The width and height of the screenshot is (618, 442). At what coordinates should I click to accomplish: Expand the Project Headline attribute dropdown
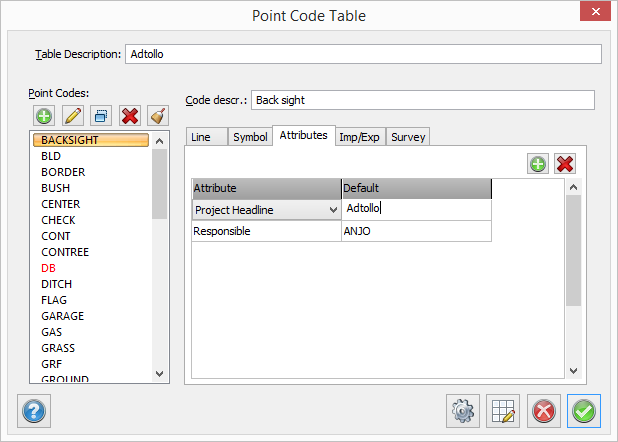coord(331,210)
